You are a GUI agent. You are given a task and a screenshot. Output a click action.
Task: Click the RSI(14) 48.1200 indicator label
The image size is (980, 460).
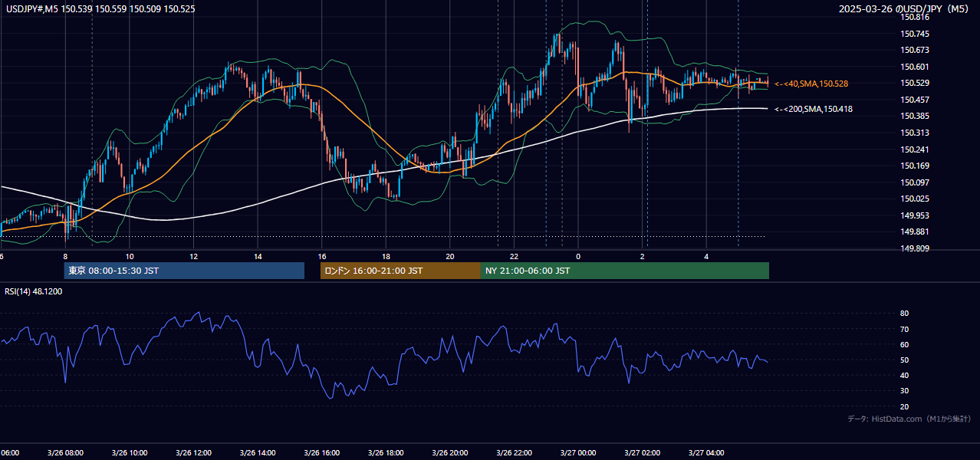[x=34, y=291]
